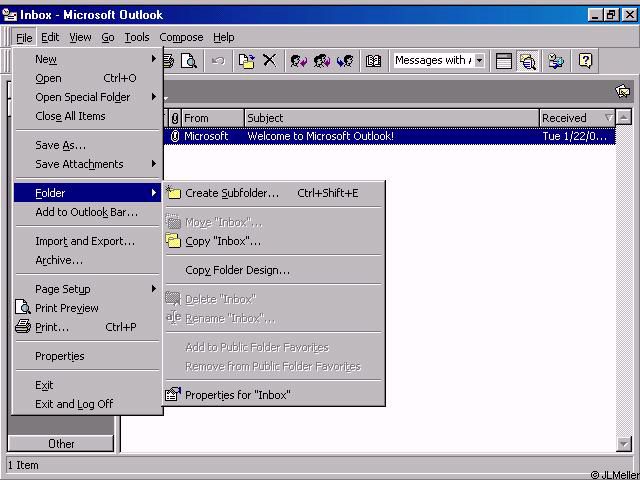Click the Reply toolbar icon
640x480 pixels.
click(298, 61)
